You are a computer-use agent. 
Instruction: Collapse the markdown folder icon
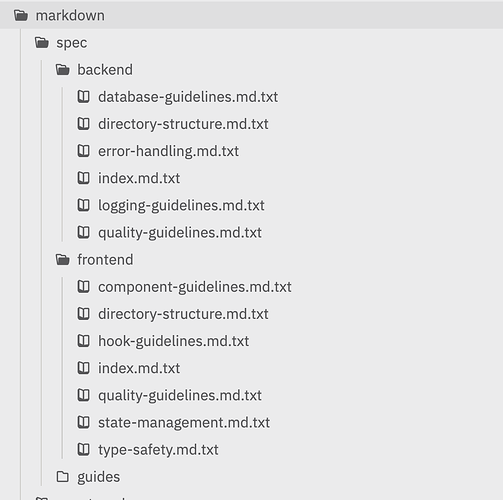point(21,15)
